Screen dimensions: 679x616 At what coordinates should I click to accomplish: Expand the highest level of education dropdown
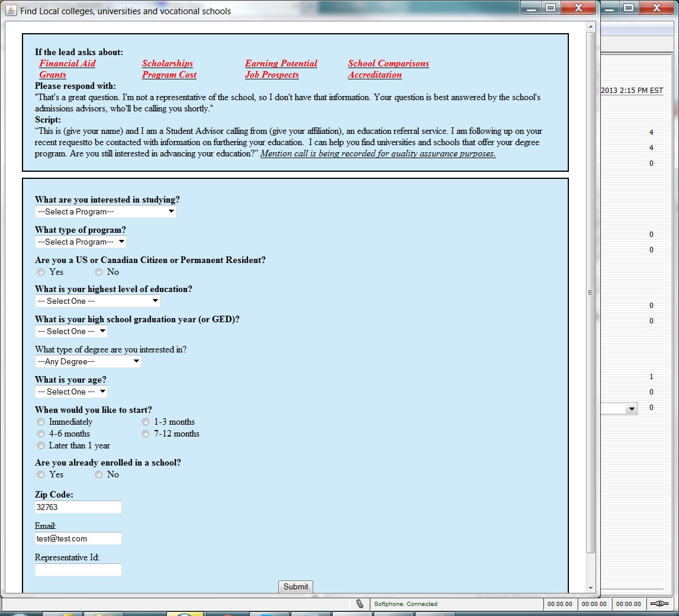tap(97, 301)
